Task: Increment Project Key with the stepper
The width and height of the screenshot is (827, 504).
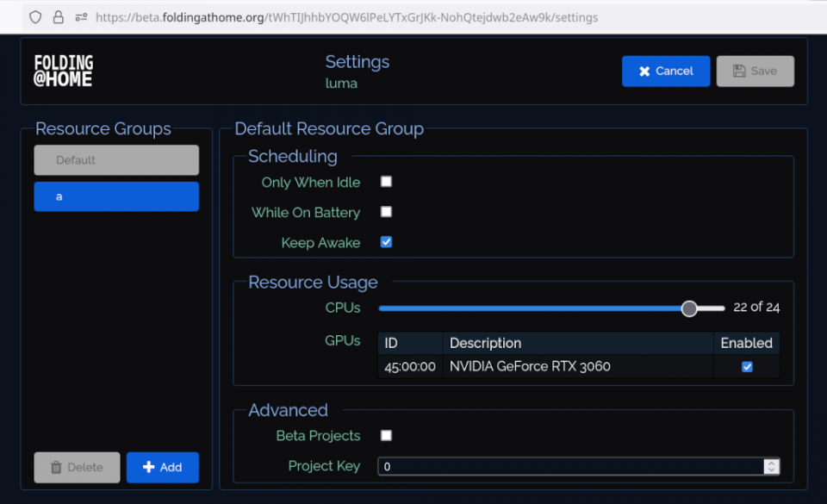Action: click(771, 463)
